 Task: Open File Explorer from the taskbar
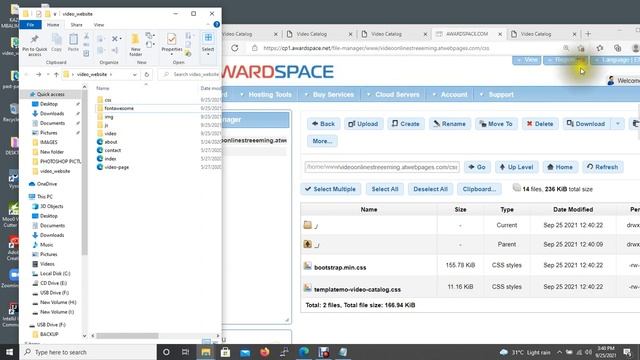(x=206, y=352)
